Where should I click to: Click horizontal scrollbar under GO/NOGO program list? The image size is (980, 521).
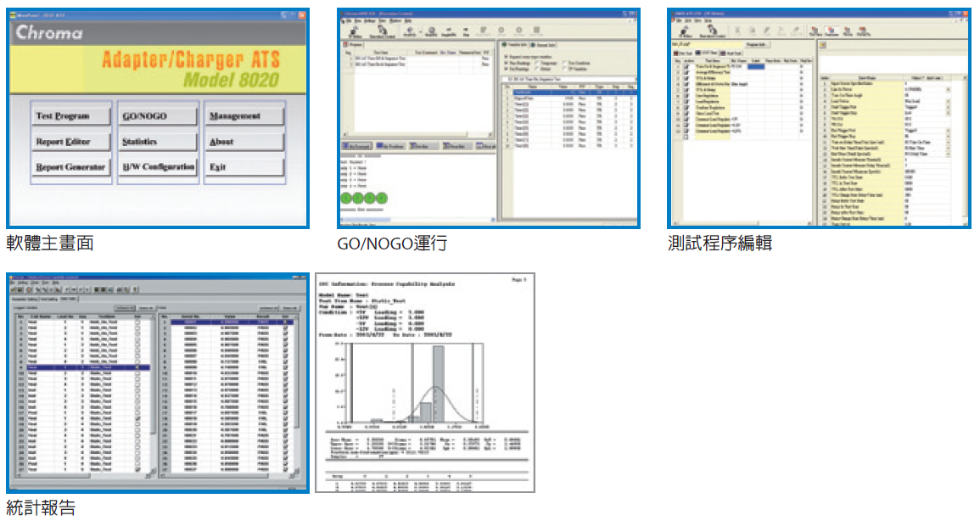point(417,135)
